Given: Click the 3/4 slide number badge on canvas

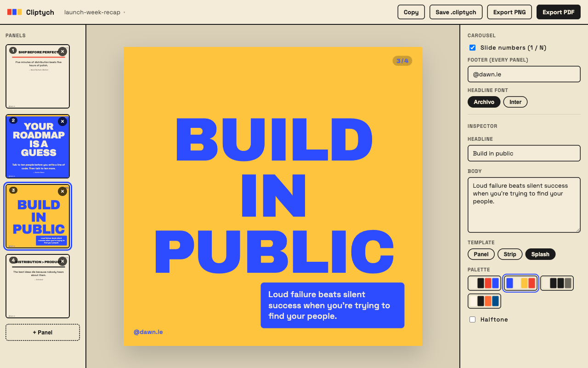Looking at the screenshot, I should (x=402, y=61).
